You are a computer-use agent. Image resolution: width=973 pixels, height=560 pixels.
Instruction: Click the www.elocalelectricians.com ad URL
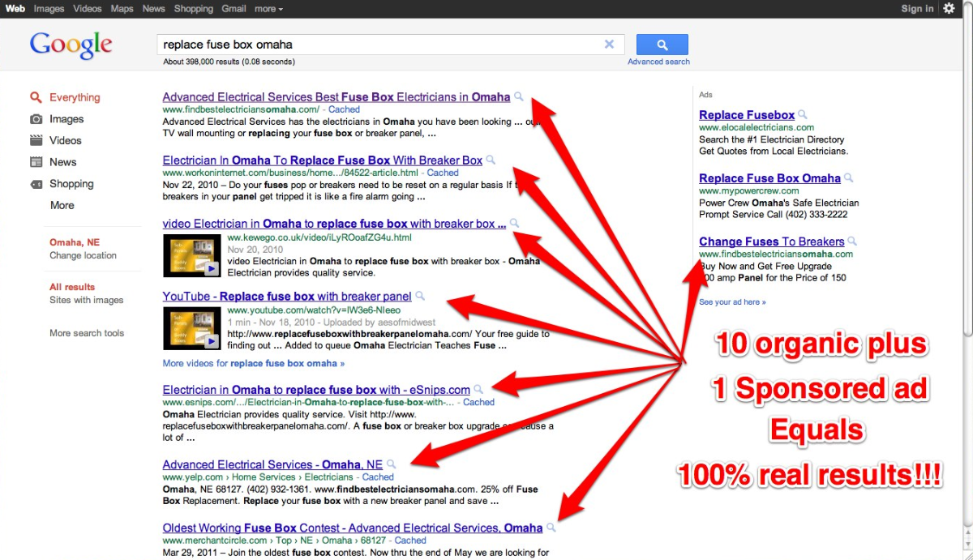pos(757,127)
